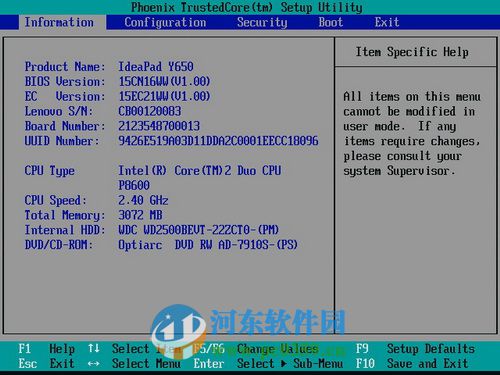Click the Change Values key hint
Viewport: 500px width, 375px height.
pos(256,349)
